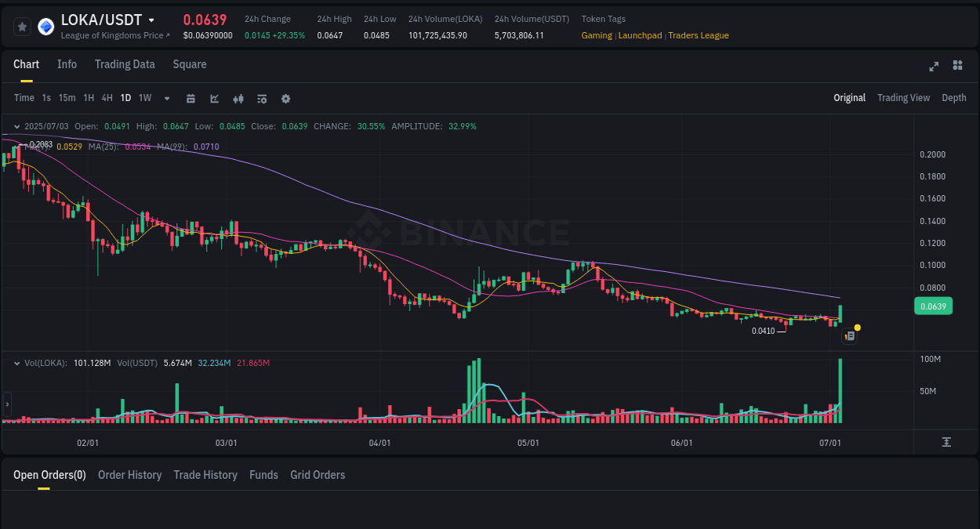980x529 pixels.
Task: Open the date range calendar icon
Action: [x=191, y=98]
